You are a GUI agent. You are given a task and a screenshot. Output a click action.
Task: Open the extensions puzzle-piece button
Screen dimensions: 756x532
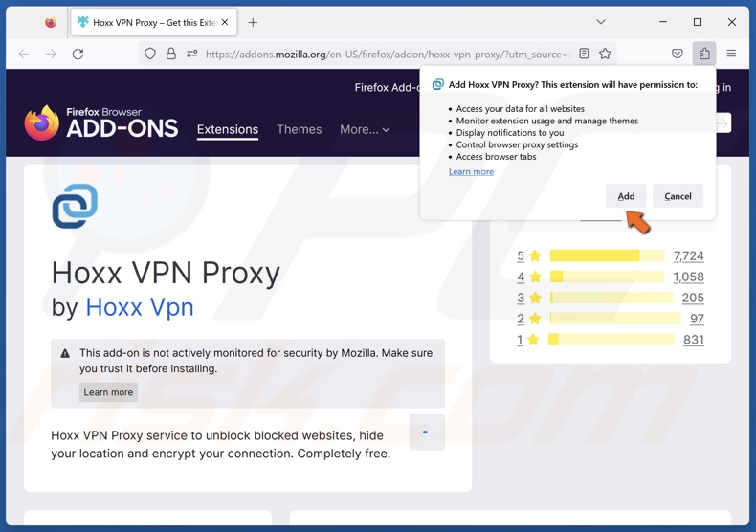704,54
